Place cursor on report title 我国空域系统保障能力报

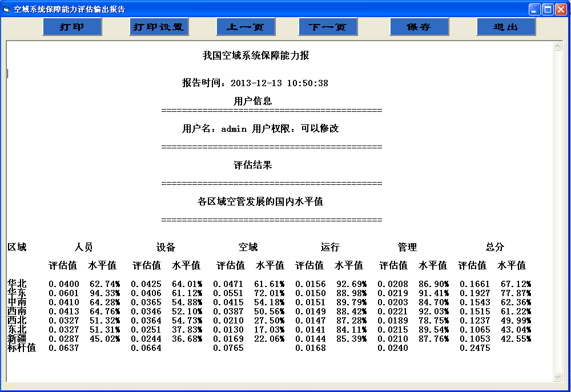tap(256, 55)
